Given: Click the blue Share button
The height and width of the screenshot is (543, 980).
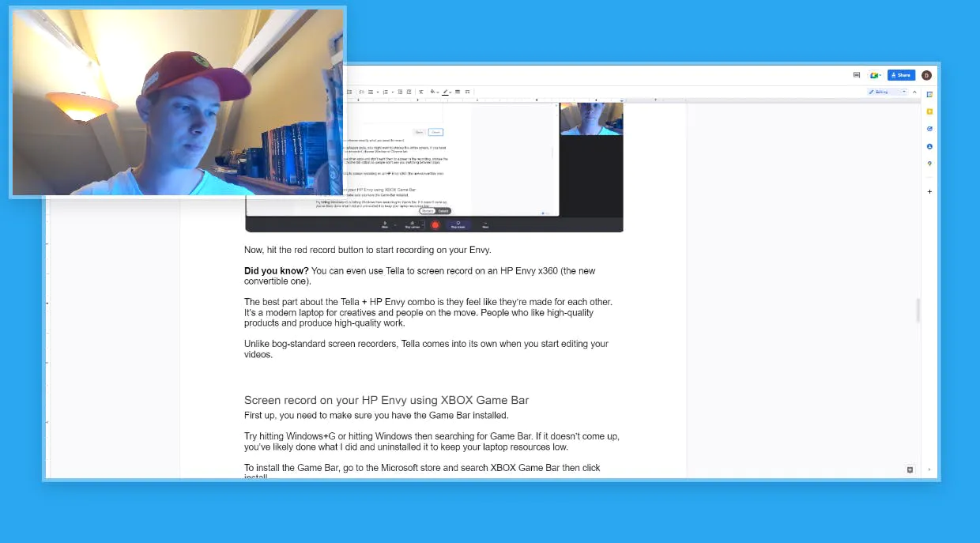Looking at the screenshot, I should pyautogui.click(x=901, y=75).
